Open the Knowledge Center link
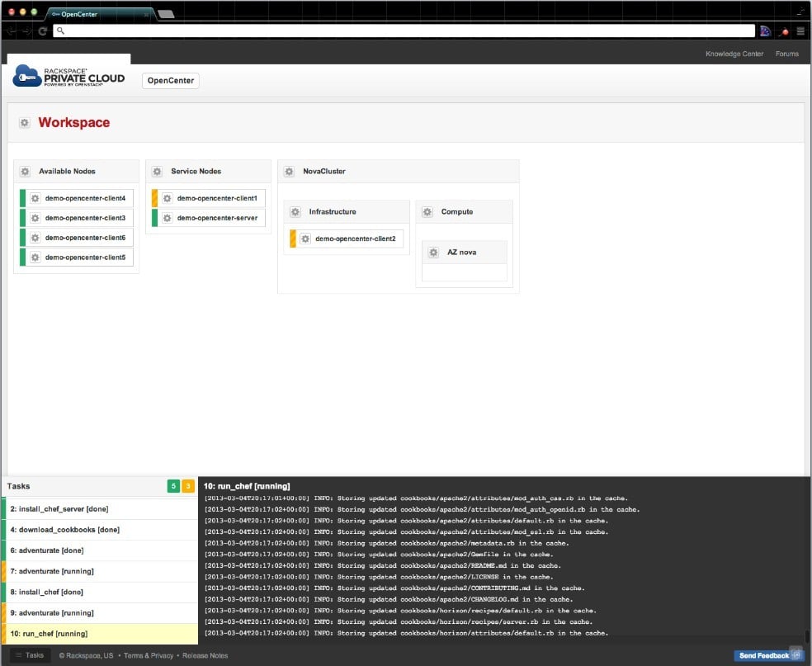 (x=734, y=54)
